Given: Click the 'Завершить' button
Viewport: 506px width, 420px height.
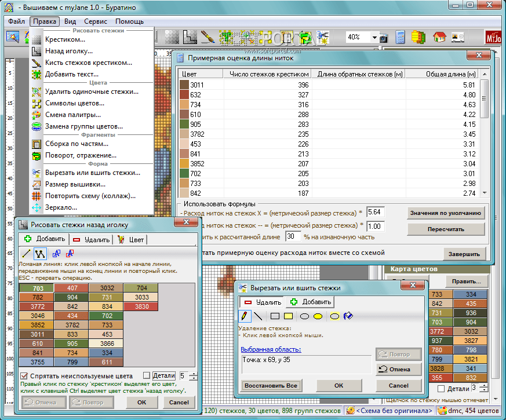Looking at the screenshot, I should pyautogui.click(x=464, y=254).
